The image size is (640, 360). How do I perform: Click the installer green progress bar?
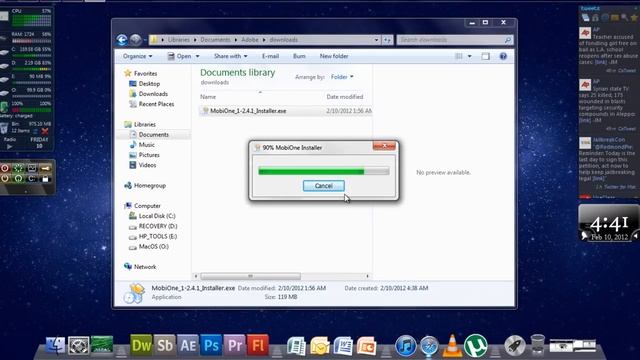tap(324, 171)
